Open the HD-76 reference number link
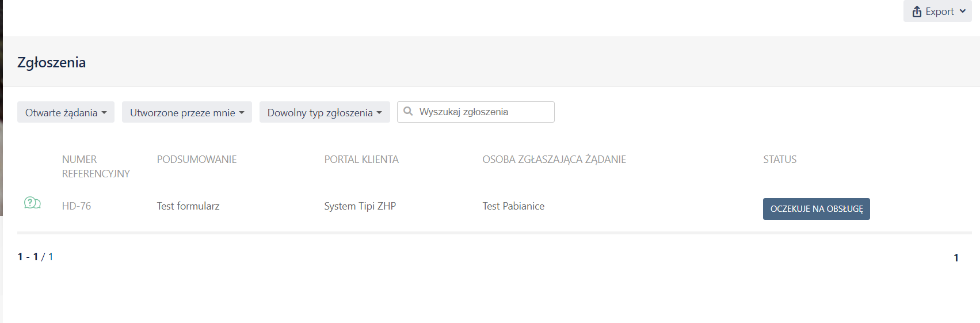980x323 pixels. [x=77, y=206]
